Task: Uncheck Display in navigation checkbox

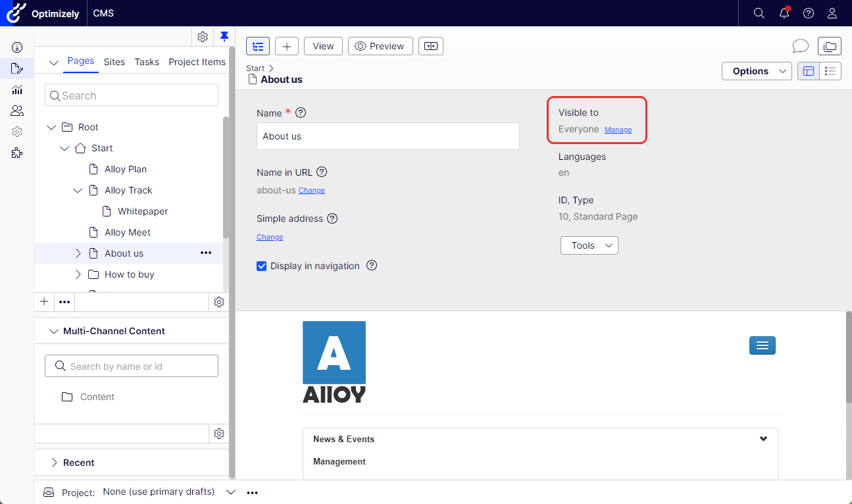Action: (262, 266)
